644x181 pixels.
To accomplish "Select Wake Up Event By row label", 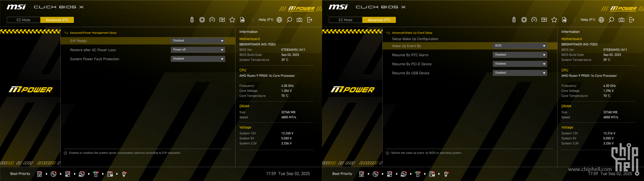I will [x=407, y=46].
